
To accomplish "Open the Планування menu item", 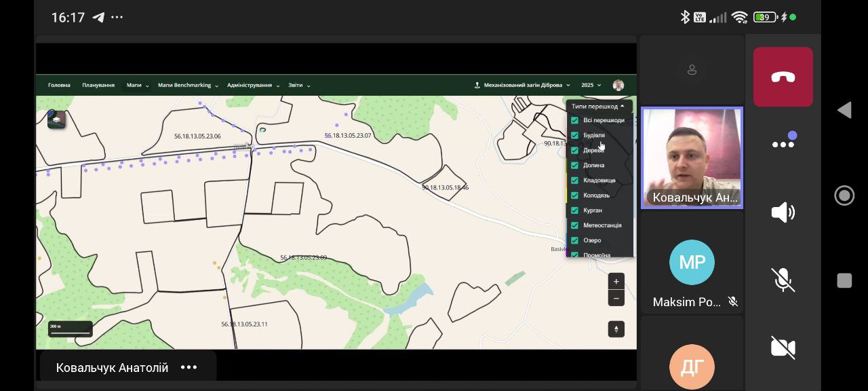I will tap(98, 86).
